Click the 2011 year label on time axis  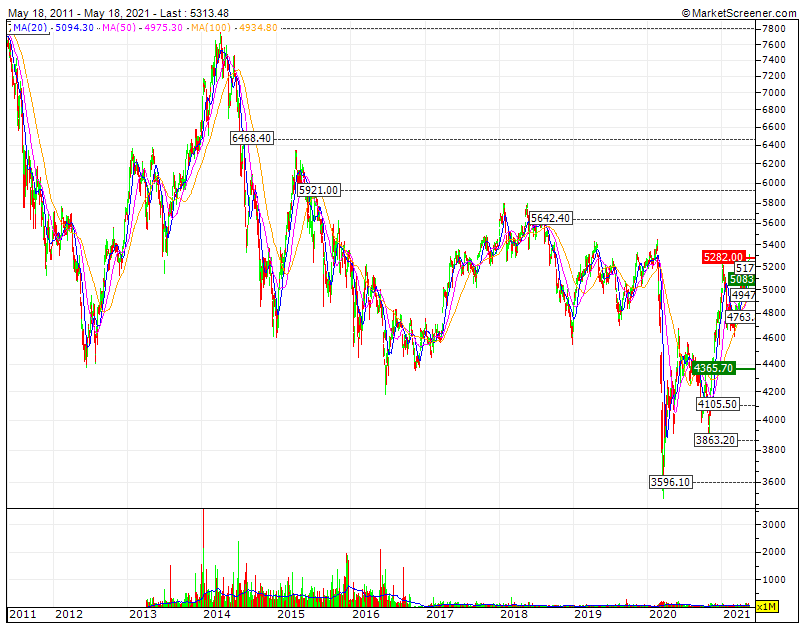pyautogui.click(x=23, y=614)
